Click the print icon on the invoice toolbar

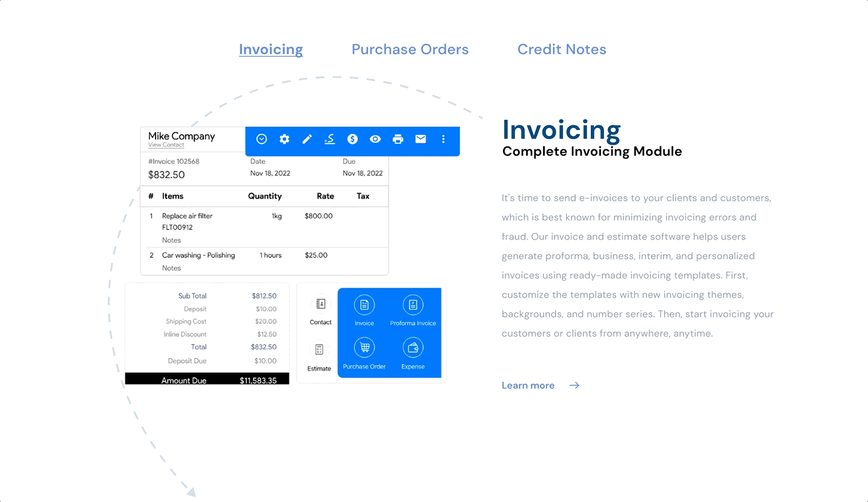[x=398, y=139]
